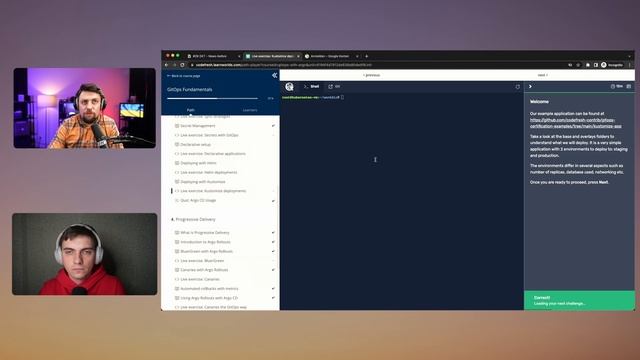This screenshot has height=360, width=640.
Task: Click document icon beside Automated rollbacks with metrics
Action: 177,289
